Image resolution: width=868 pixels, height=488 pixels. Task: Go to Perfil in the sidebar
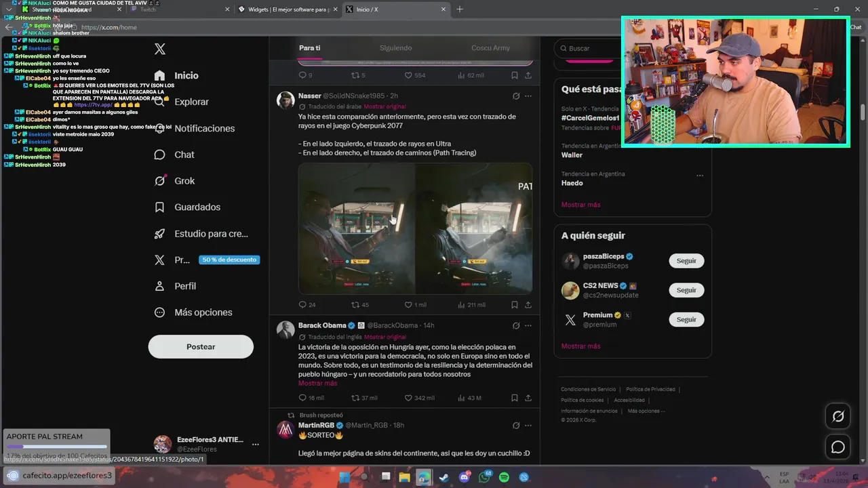pyautogui.click(x=175, y=286)
